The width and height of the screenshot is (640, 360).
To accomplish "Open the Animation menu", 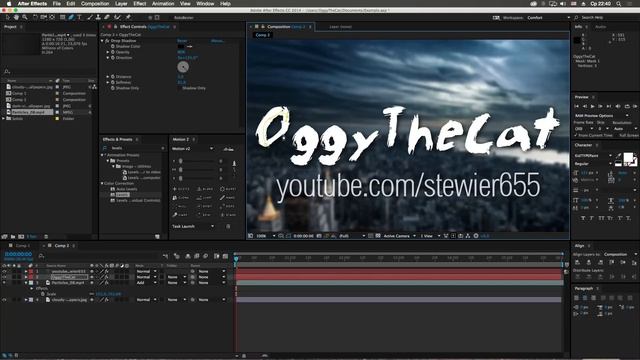I will pos(163,4).
